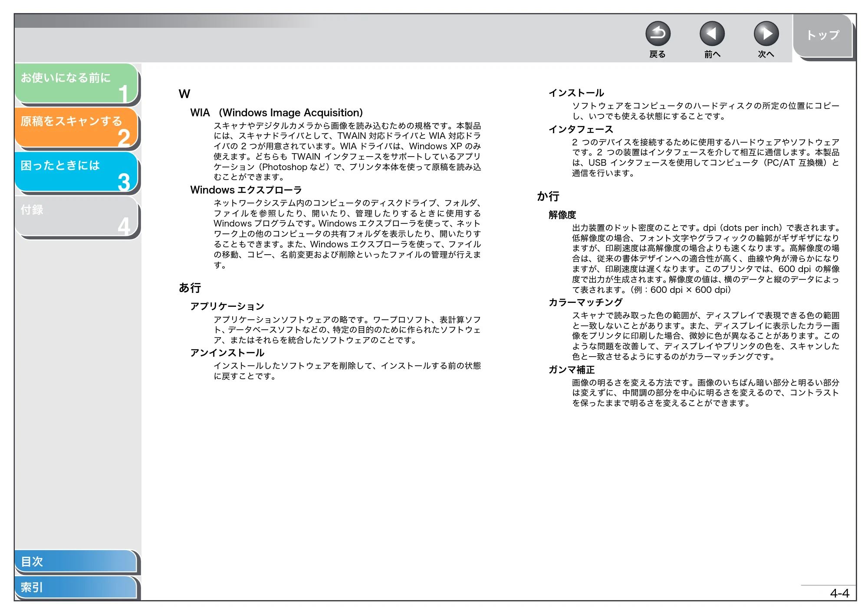Image resolution: width=868 pixels, height=614 pixels.
Task: Click the あ行 section heading
Action: coord(190,288)
